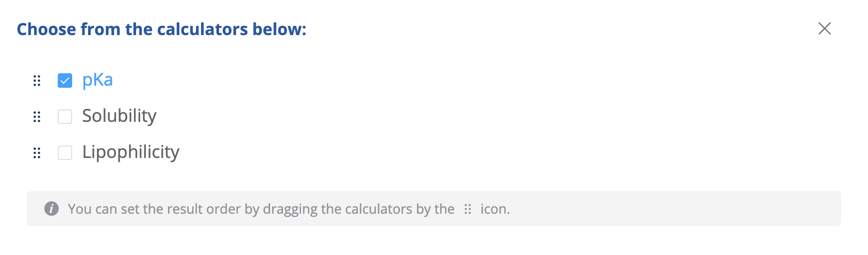The height and width of the screenshot is (255, 868).
Task: Tick the Lipophilicity checkbox
Action: (65, 153)
